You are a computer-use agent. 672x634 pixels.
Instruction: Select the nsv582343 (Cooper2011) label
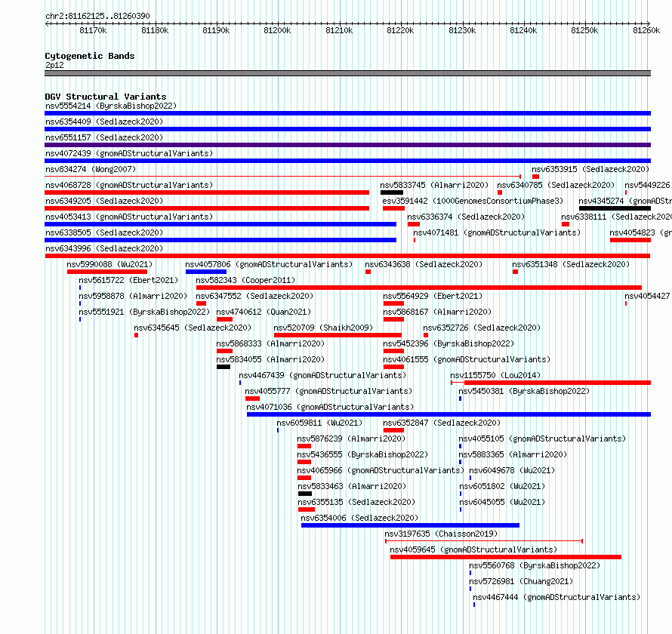(245, 280)
